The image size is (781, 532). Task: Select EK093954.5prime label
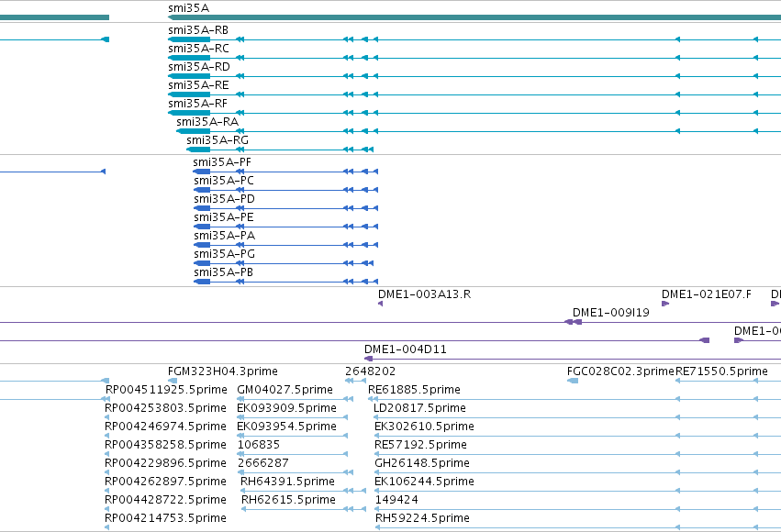(286, 427)
